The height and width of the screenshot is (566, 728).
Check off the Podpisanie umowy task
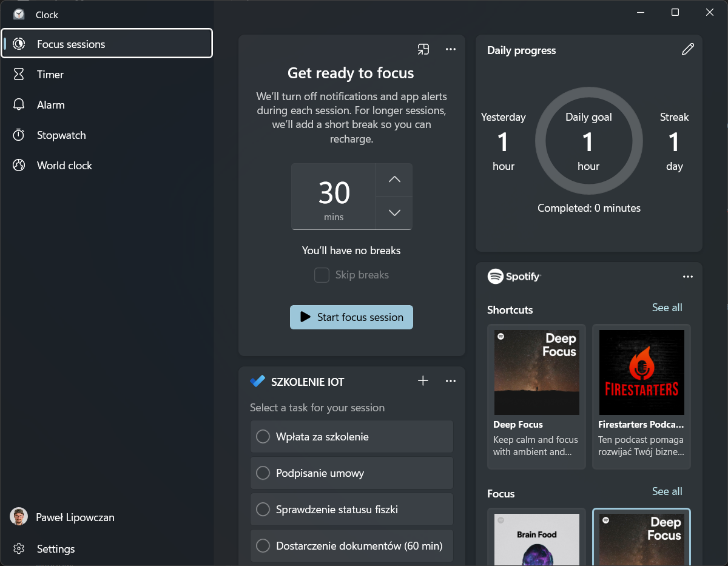click(263, 473)
